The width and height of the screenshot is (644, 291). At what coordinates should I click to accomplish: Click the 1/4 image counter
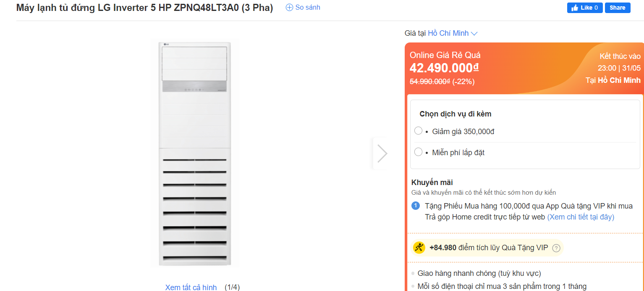point(232,288)
